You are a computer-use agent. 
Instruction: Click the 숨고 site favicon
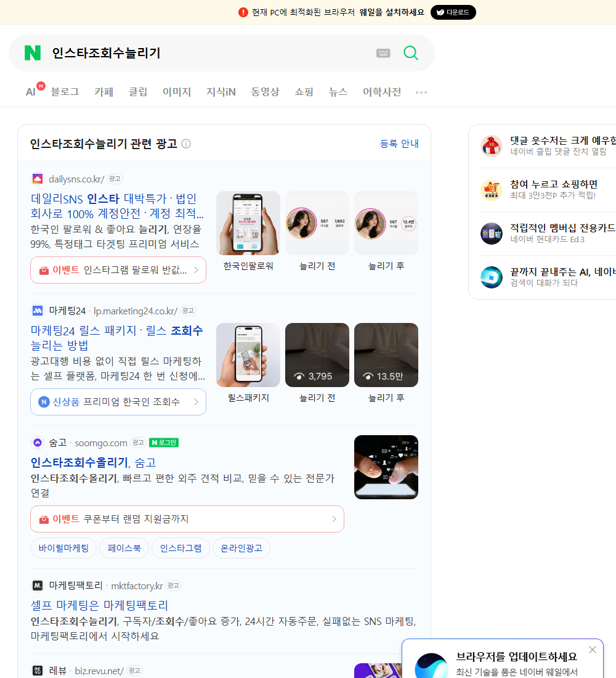click(x=38, y=443)
